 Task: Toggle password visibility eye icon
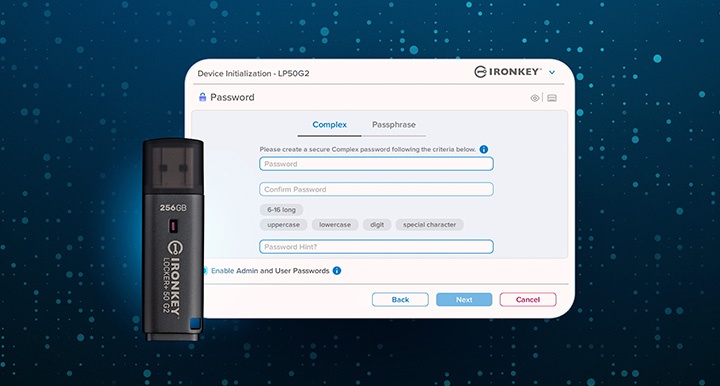point(534,98)
